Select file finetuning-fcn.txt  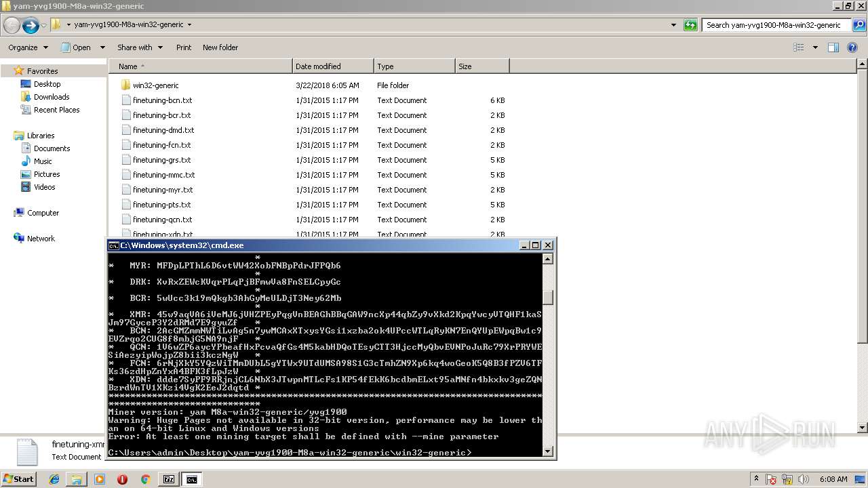pos(161,145)
